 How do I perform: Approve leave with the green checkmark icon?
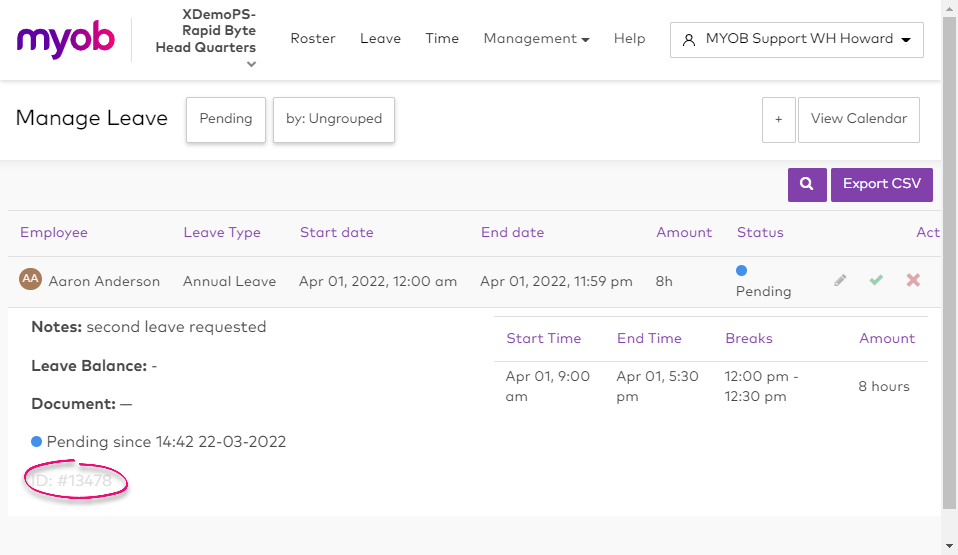(x=876, y=281)
